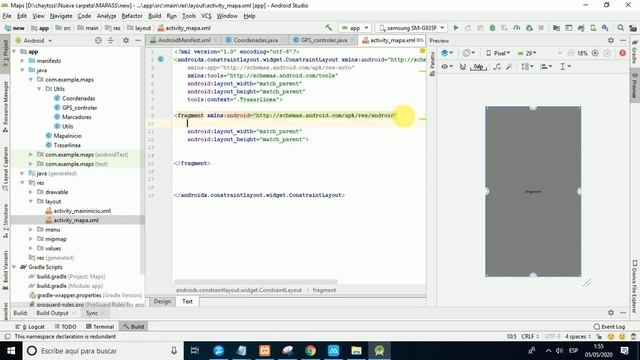Hide the Project panel with the minus icon
640x360 pixels.
click(138, 40)
